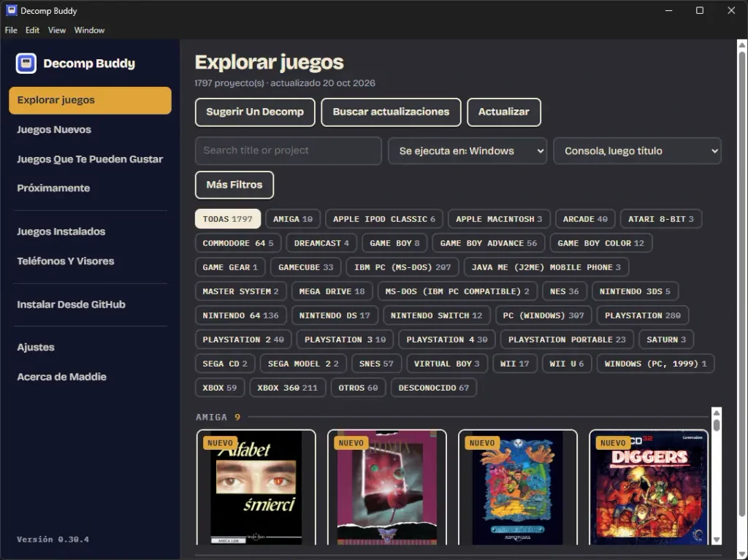
Task: Open Acerca de Maddie page
Action: click(x=90, y=377)
